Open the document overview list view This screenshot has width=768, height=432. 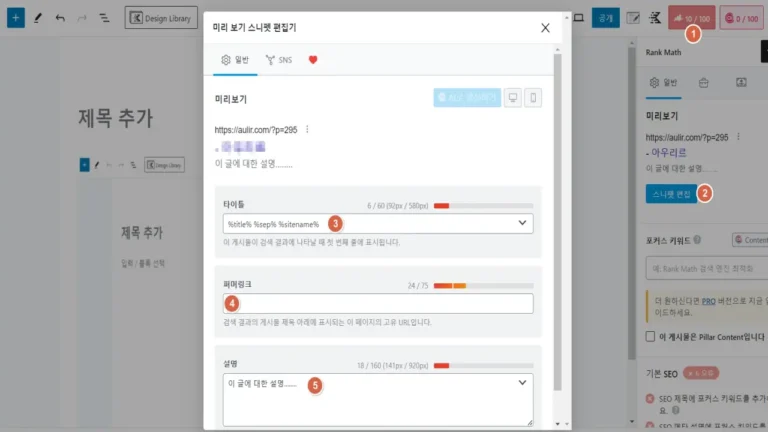pyautogui.click(x=104, y=18)
